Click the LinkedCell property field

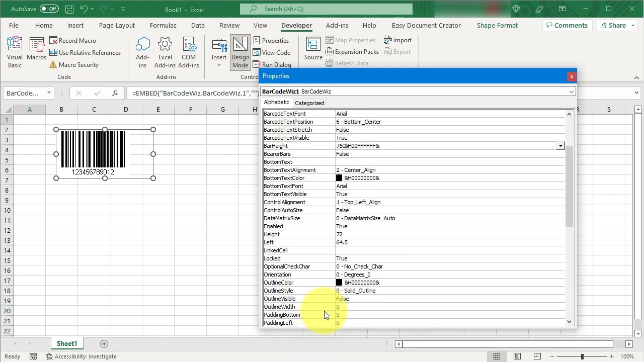450,250
